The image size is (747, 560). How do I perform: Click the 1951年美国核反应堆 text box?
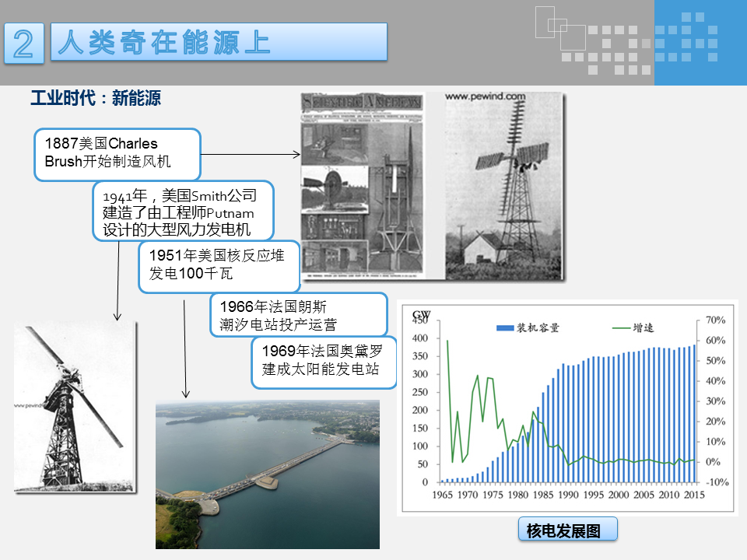tap(219, 266)
